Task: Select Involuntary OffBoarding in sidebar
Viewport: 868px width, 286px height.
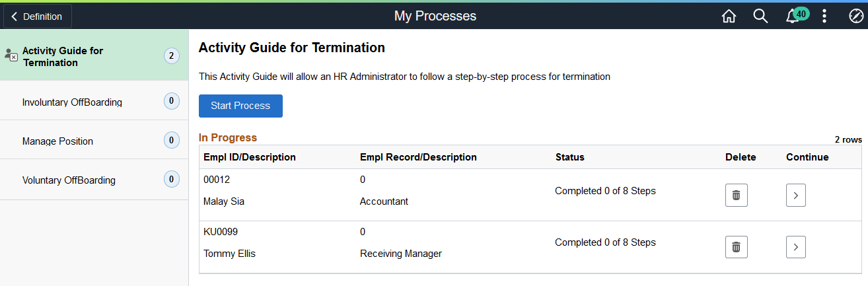Action: [x=72, y=102]
